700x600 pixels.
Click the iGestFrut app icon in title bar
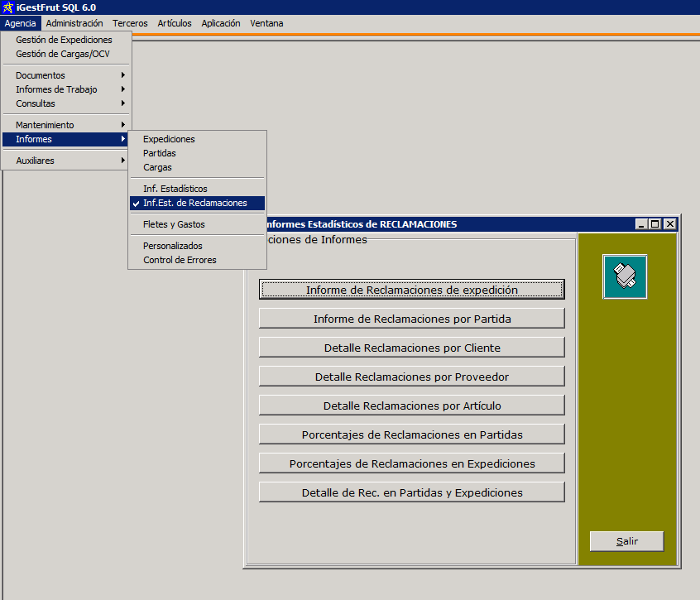coord(7,7)
